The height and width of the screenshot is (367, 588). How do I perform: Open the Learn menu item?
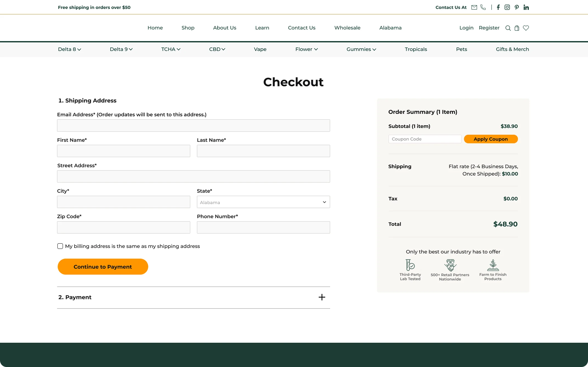(262, 28)
